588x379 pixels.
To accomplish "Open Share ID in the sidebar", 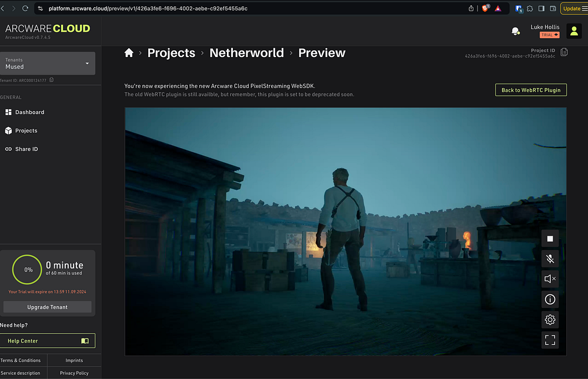I will tap(26, 149).
